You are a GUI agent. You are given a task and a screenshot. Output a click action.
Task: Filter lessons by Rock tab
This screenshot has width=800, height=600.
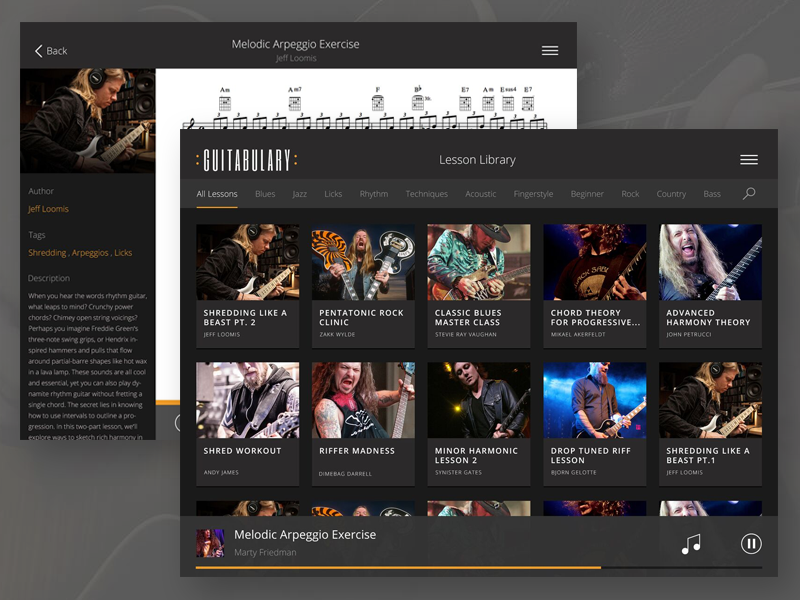(630, 194)
